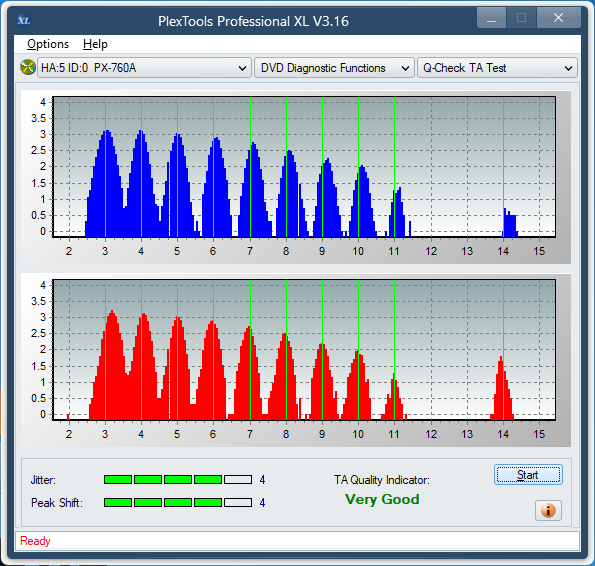This screenshot has height=566, width=595.
Task: Click the Jitter level bar indicator
Action: pos(178,480)
